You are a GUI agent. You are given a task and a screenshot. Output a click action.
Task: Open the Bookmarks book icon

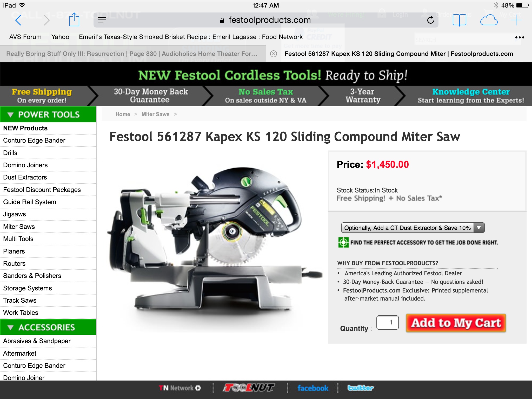(x=459, y=20)
